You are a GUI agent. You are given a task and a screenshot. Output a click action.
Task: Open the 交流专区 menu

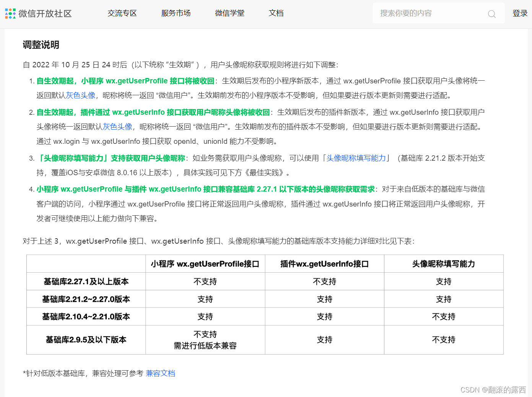click(122, 13)
